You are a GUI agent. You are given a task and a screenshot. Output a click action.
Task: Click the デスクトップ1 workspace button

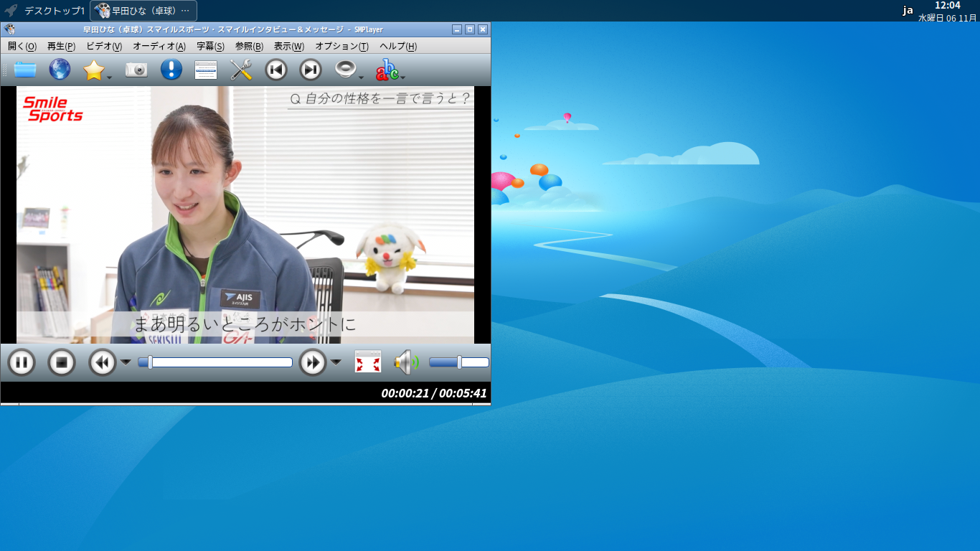coord(54,11)
